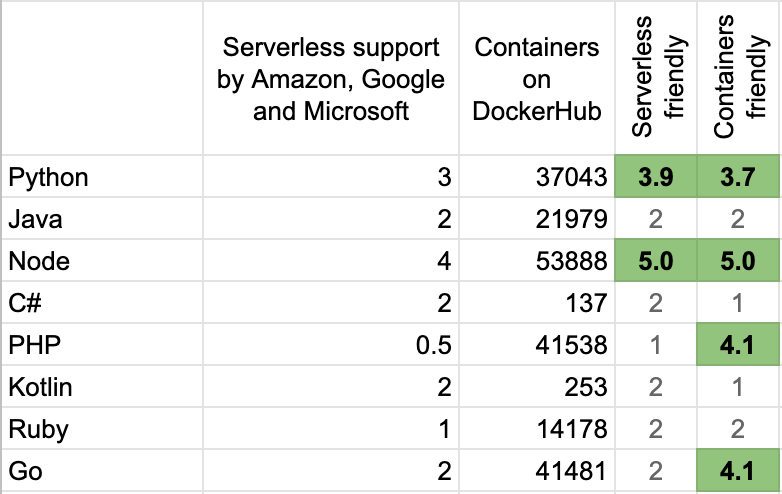Select the Python row label cell
The height and width of the screenshot is (494, 782).
[48, 178]
